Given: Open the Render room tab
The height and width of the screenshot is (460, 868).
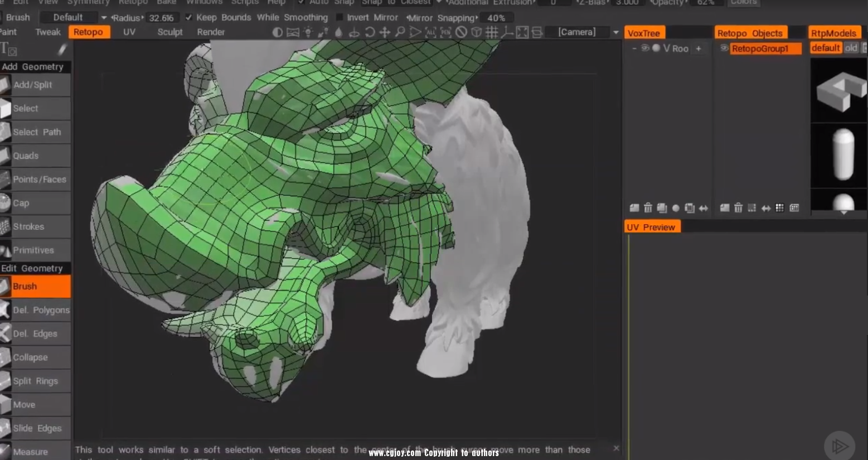Looking at the screenshot, I should 211,32.
